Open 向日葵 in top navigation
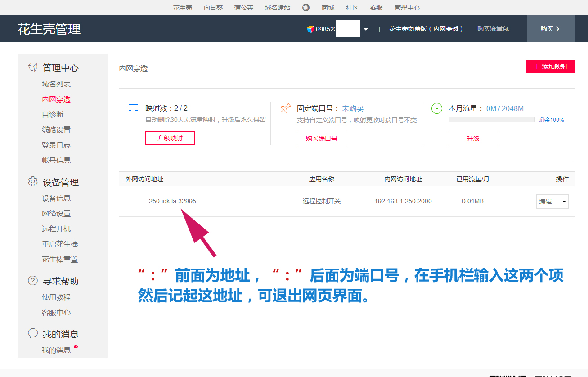 pos(213,8)
